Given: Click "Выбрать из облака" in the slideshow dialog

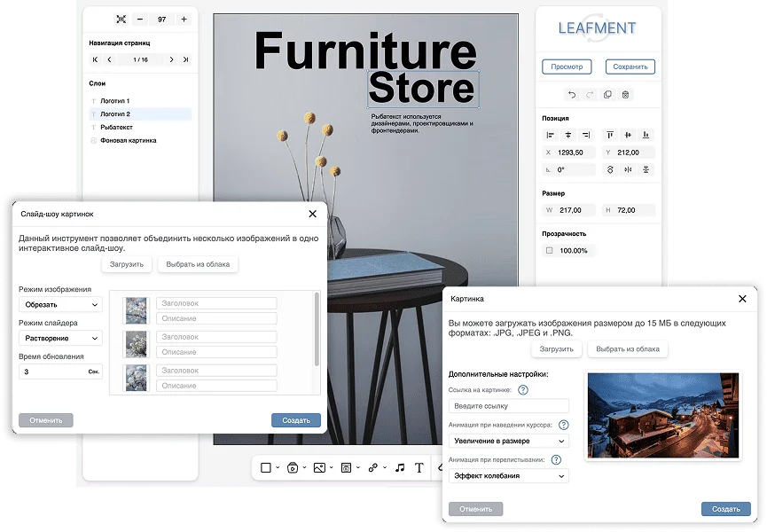Looking at the screenshot, I should (198, 264).
